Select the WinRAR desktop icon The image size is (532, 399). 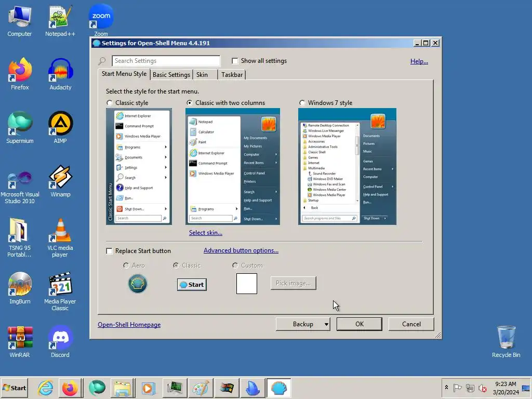pos(20,342)
